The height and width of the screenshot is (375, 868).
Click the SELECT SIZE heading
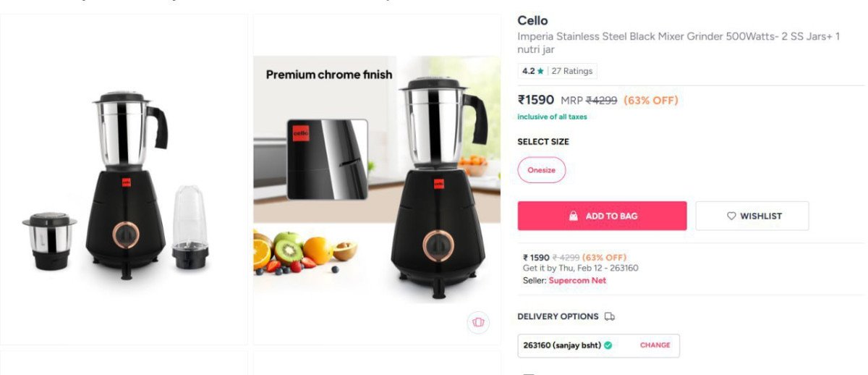pos(543,142)
